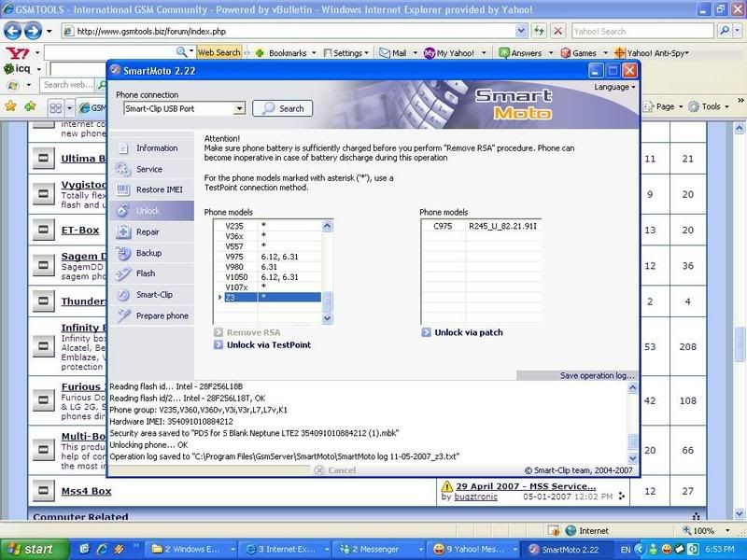Click the SmartMoto 2.22 taskbar button
Image resolution: width=747 pixels, height=560 pixels.
click(x=568, y=549)
